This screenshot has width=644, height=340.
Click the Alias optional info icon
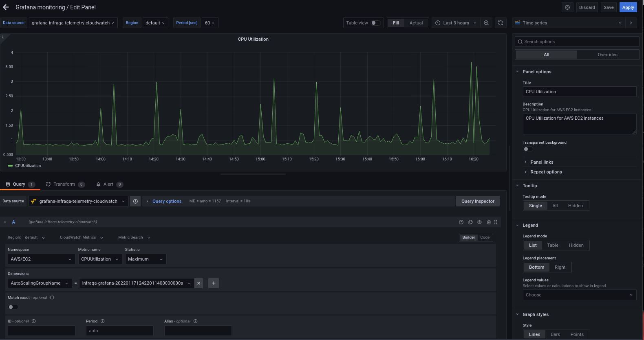[x=196, y=321]
